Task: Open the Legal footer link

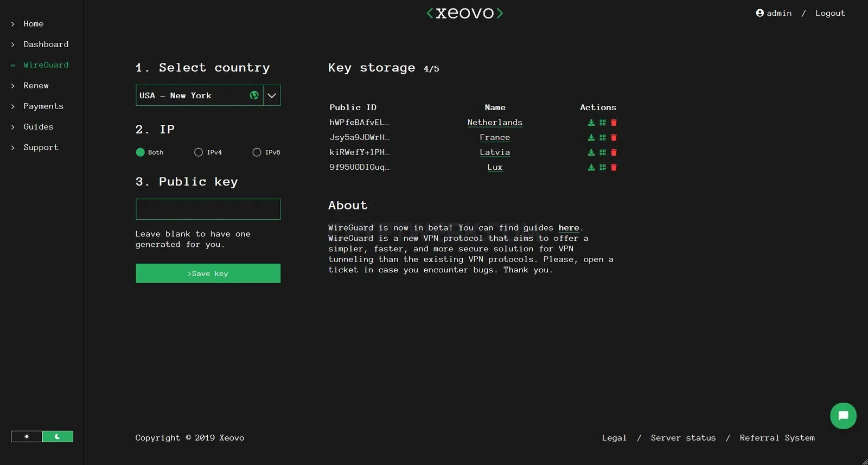Action: coord(614,438)
